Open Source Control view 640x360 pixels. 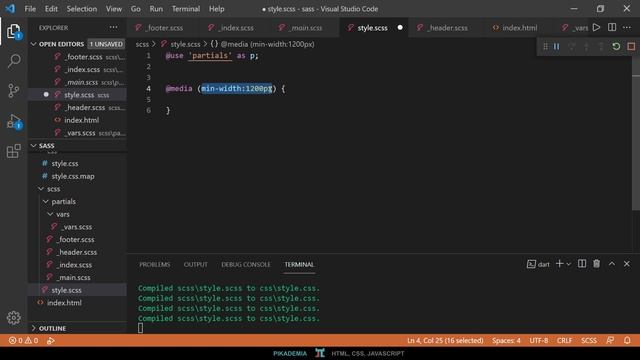[13, 90]
